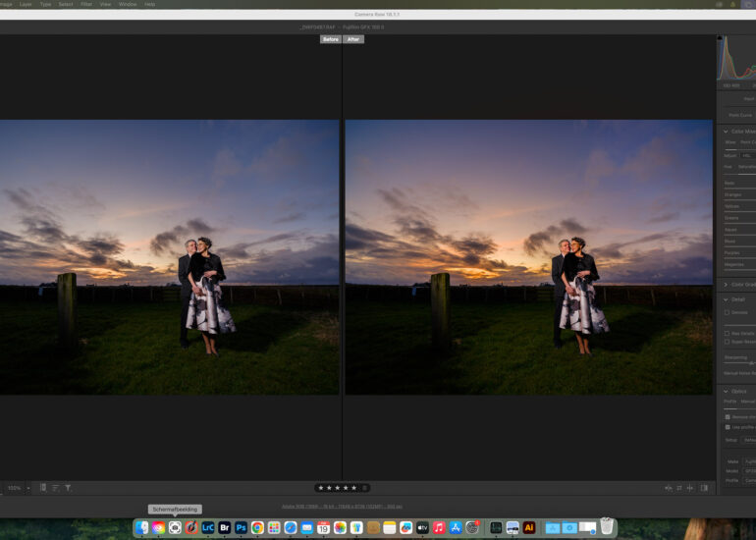Open the Select menu

tap(66, 4)
